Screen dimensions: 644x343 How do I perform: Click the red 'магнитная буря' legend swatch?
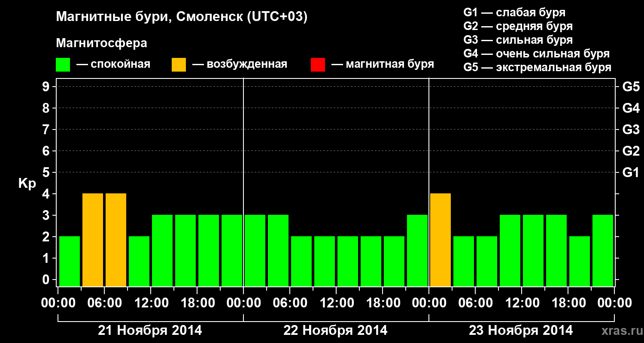click(x=318, y=65)
